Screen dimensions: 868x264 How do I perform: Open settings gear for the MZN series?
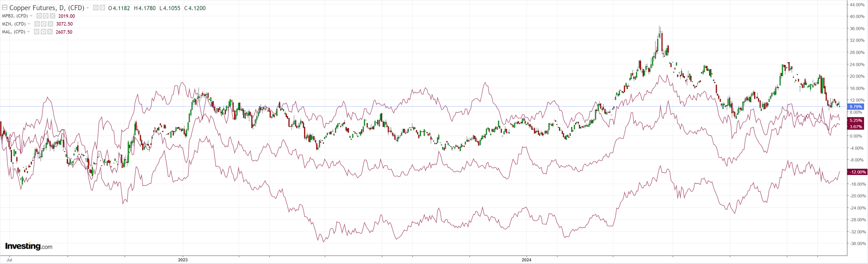[44, 24]
